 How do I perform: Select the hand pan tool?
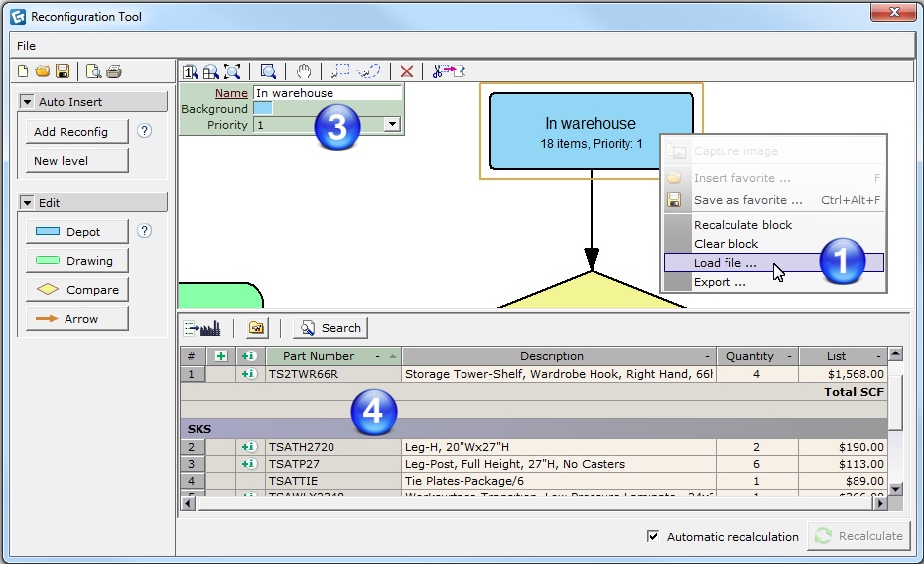[x=305, y=71]
